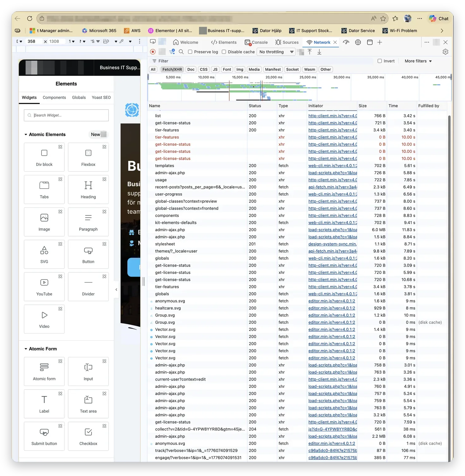The image size is (465, 476).
Task: Toggle the Fetch/XHR request type filter
Action: pos(172,69)
